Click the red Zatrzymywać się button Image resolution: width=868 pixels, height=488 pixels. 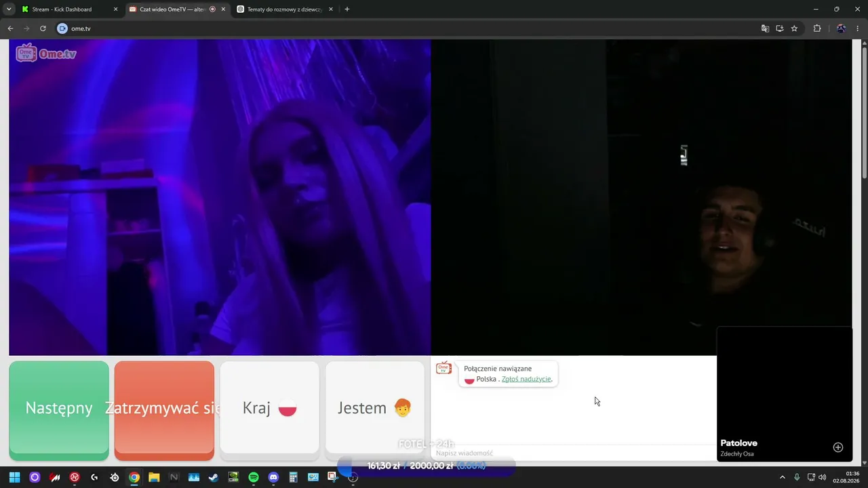point(164,410)
